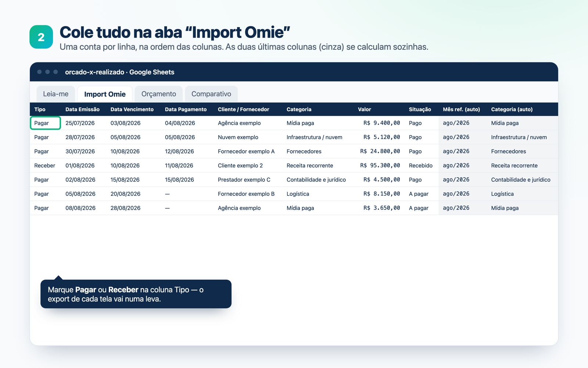Click the payment date 12/08/2026
The height and width of the screenshot is (368, 588).
point(179,151)
